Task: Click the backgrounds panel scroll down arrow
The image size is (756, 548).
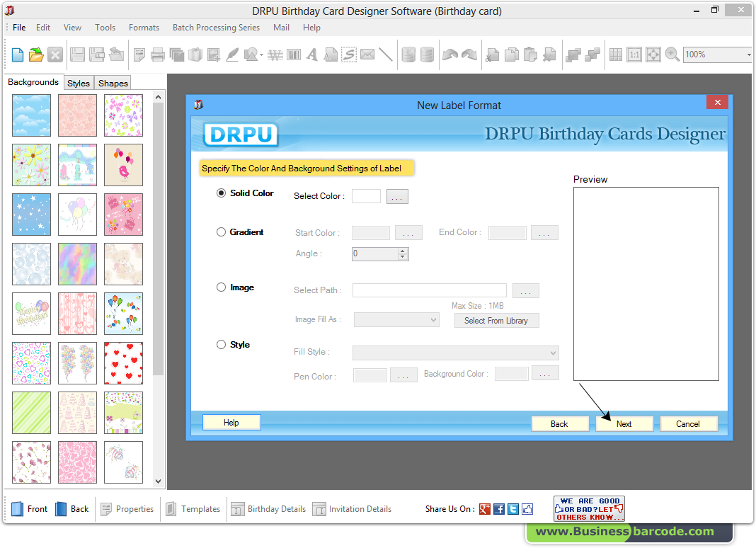Action: pos(158,481)
